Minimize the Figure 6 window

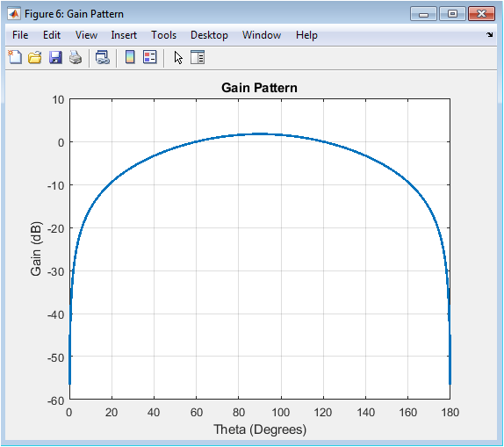coord(423,14)
